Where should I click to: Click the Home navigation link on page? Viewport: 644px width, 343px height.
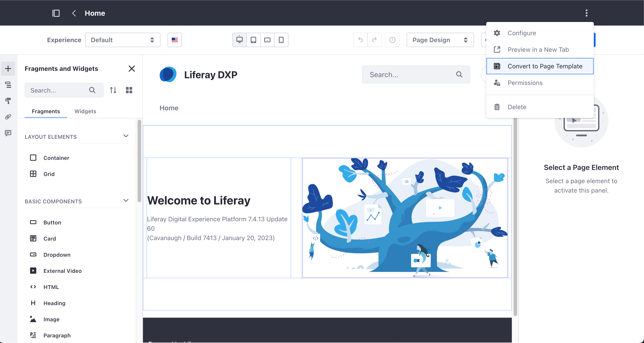point(169,108)
